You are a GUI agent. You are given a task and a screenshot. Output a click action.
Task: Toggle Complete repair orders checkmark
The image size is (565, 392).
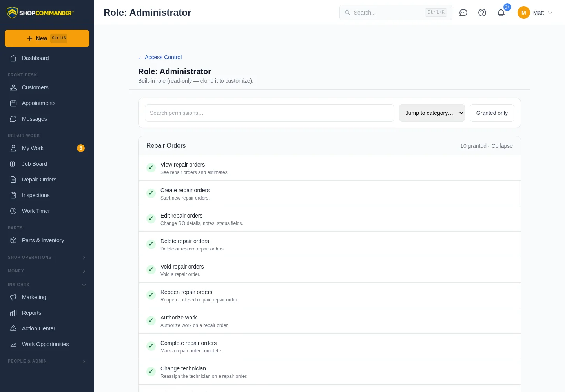(151, 346)
